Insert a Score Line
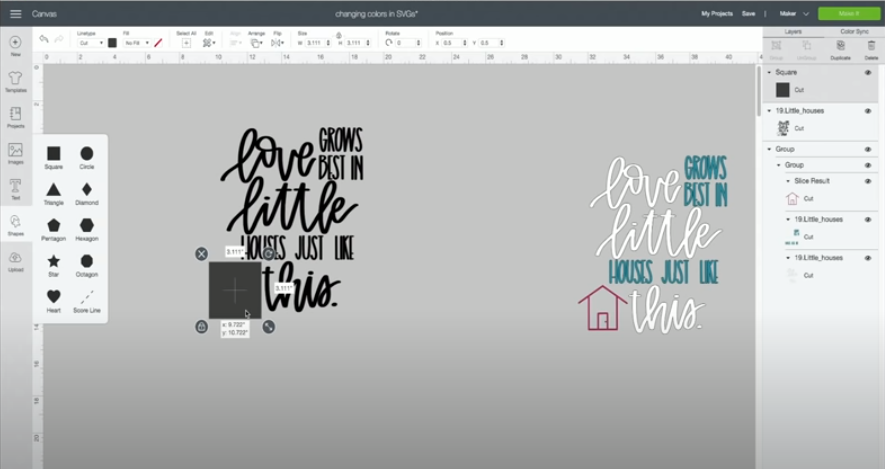The width and height of the screenshot is (885, 469). click(x=86, y=301)
